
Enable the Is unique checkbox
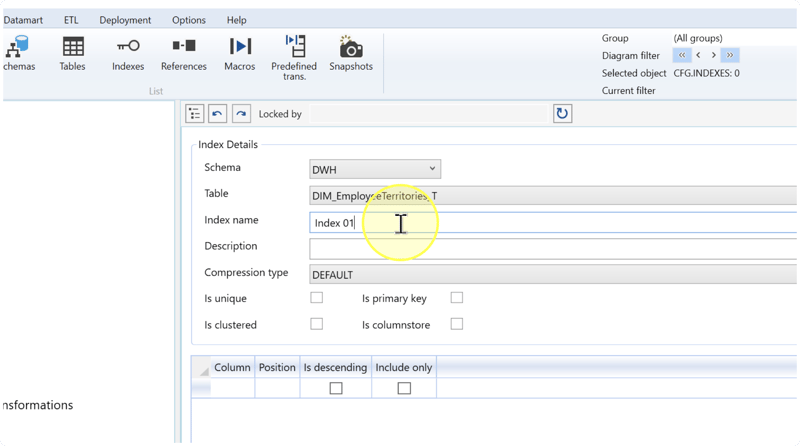pyautogui.click(x=316, y=298)
